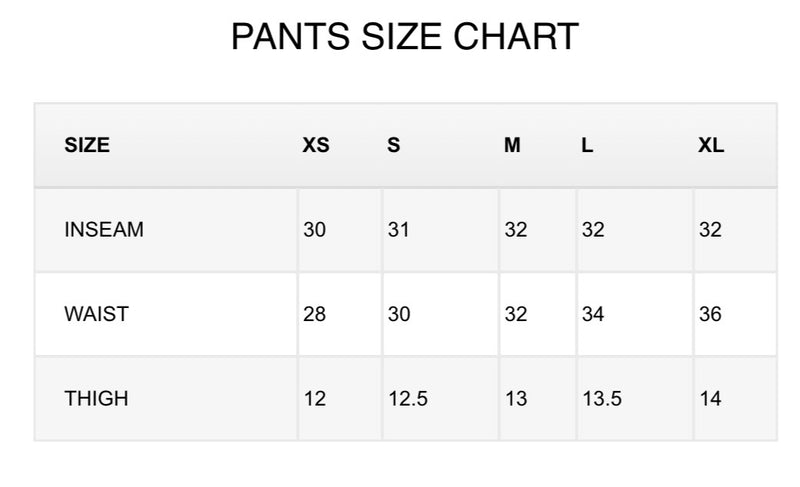The image size is (800, 487).
Task: Select the M thigh value 13
Action: click(516, 399)
